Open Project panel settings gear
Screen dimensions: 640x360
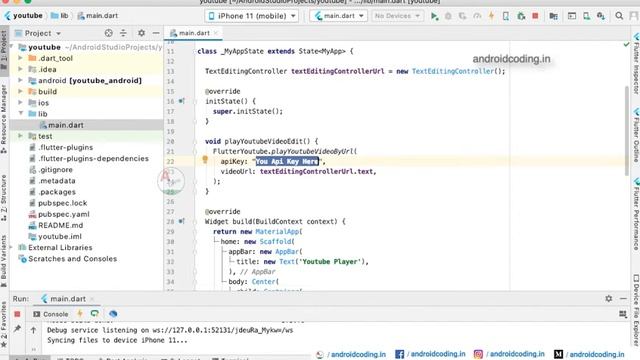[x=141, y=33]
